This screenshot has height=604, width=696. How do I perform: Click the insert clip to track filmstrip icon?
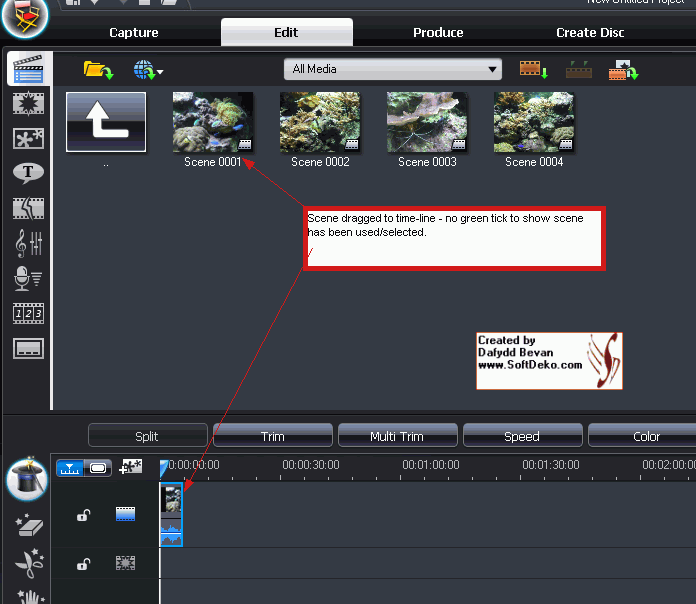pyautogui.click(x=534, y=70)
